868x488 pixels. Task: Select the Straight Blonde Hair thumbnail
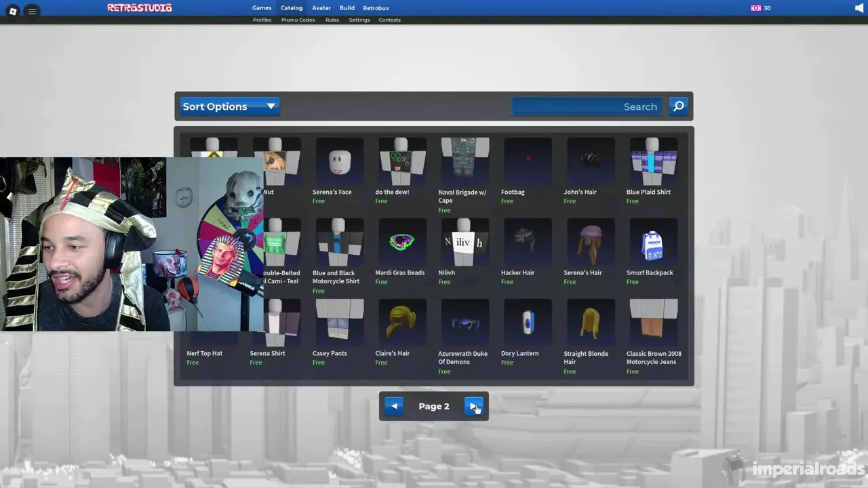tap(590, 323)
